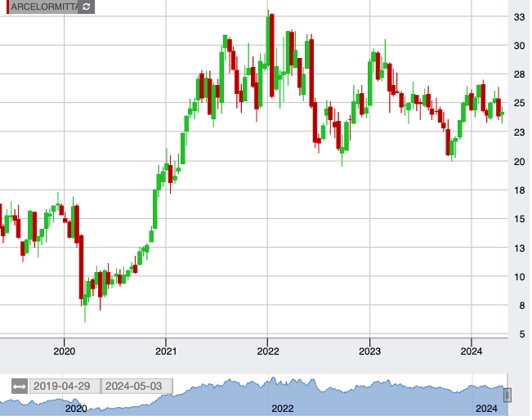This screenshot has width=532, height=420.
Task: Click the 25 price axis label
Action: click(x=520, y=103)
